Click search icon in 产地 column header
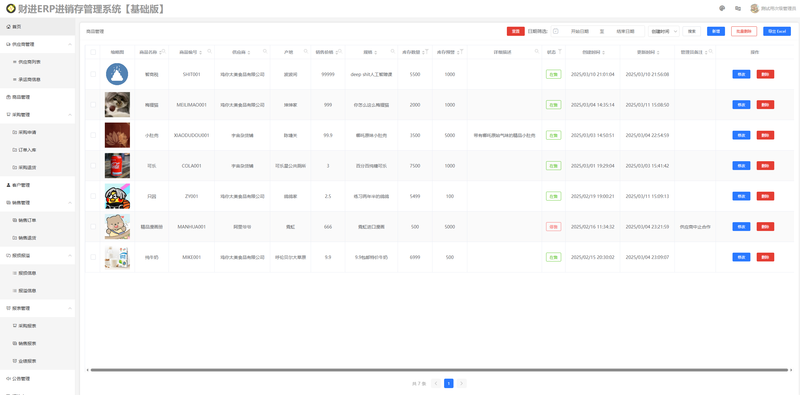 [306, 52]
